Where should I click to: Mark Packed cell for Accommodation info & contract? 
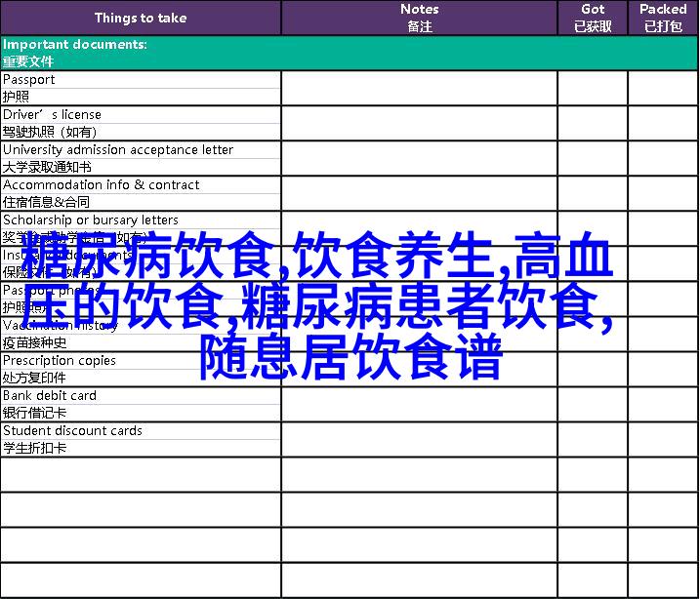pos(663,193)
